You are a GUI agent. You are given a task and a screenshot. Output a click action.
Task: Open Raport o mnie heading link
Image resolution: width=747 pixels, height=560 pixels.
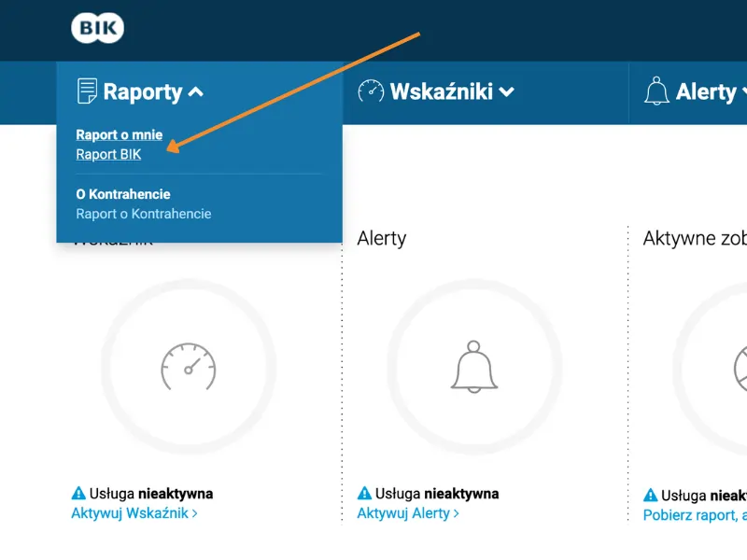[x=119, y=134]
